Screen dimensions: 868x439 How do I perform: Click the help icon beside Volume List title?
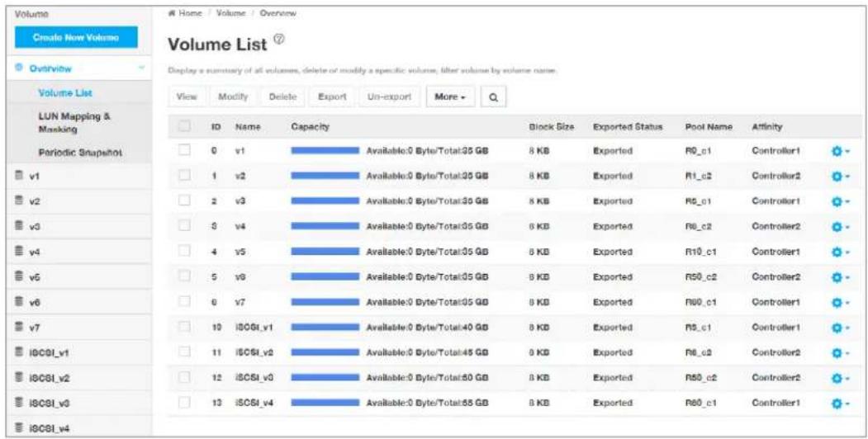[277, 40]
